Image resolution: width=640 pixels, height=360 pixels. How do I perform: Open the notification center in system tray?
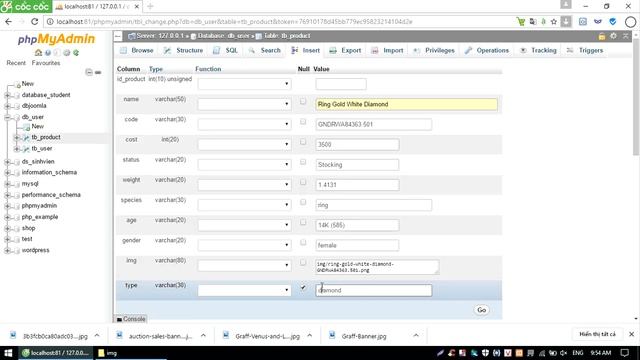[x=624, y=353]
